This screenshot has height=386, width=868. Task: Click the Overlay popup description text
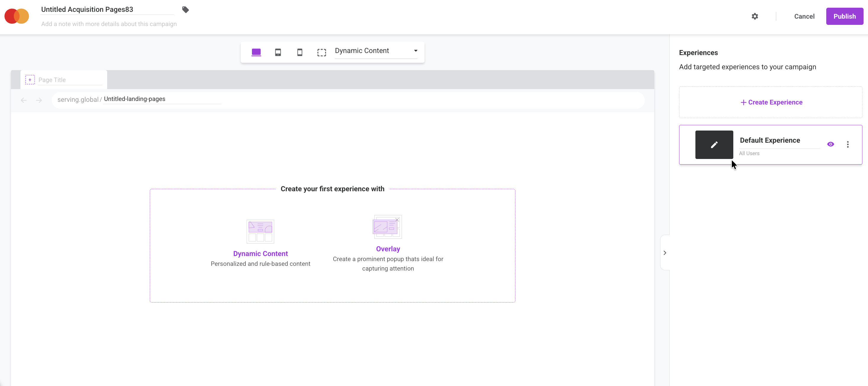tap(388, 264)
